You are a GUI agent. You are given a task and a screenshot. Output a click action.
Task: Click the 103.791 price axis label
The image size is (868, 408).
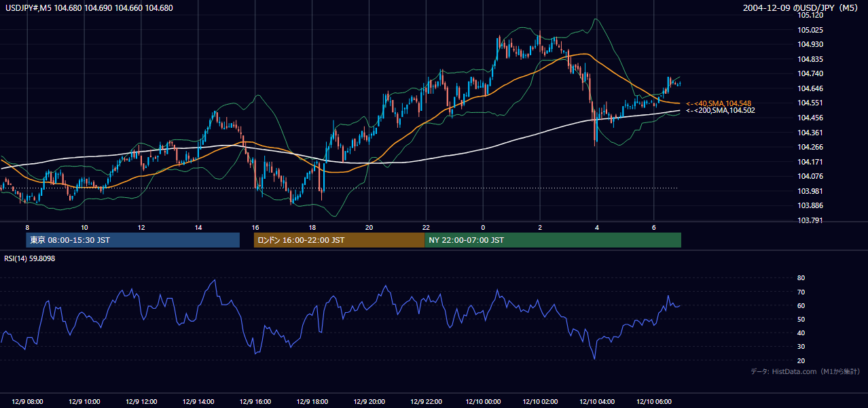click(810, 220)
